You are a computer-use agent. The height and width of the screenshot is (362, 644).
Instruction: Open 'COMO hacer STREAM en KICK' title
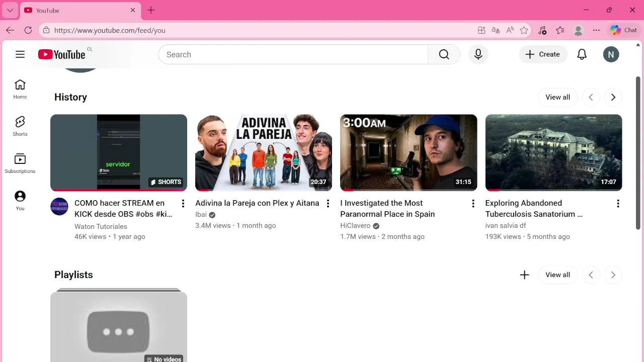click(x=123, y=209)
